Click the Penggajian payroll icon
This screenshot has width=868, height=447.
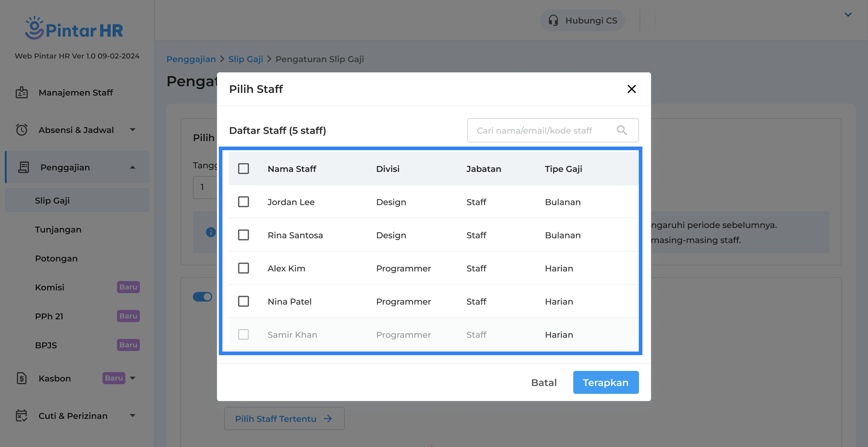click(24, 167)
